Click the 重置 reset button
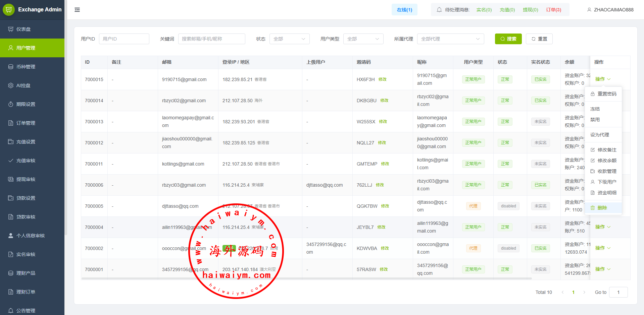Viewport: 644px width, 315px height. pos(539,39)
